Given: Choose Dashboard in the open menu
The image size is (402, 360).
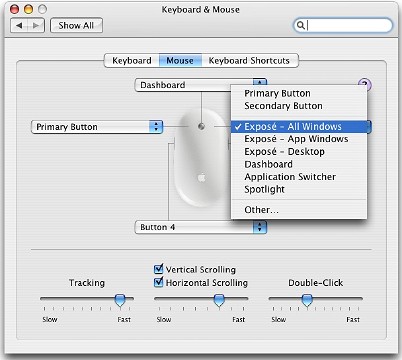Looking at the screenshot, I should (x=299, y=164).
